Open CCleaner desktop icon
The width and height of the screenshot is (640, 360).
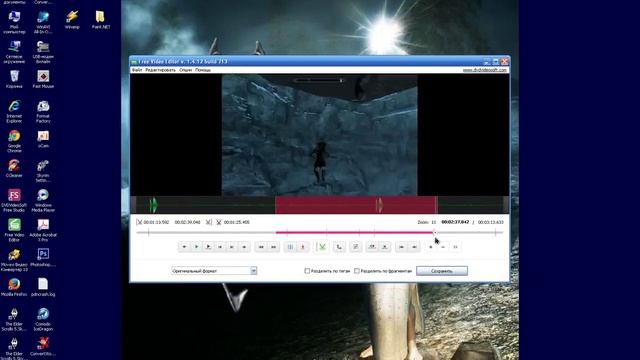coord(14,169)
